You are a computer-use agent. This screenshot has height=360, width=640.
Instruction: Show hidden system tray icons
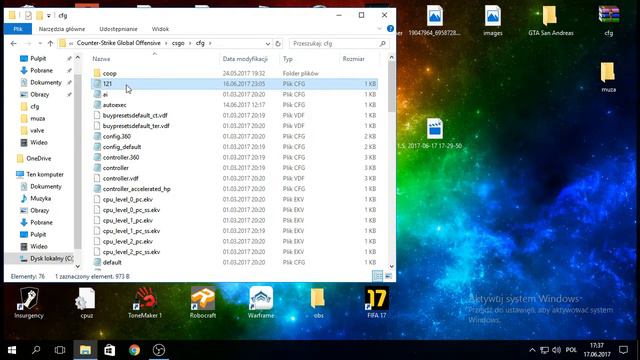(532, 350)
